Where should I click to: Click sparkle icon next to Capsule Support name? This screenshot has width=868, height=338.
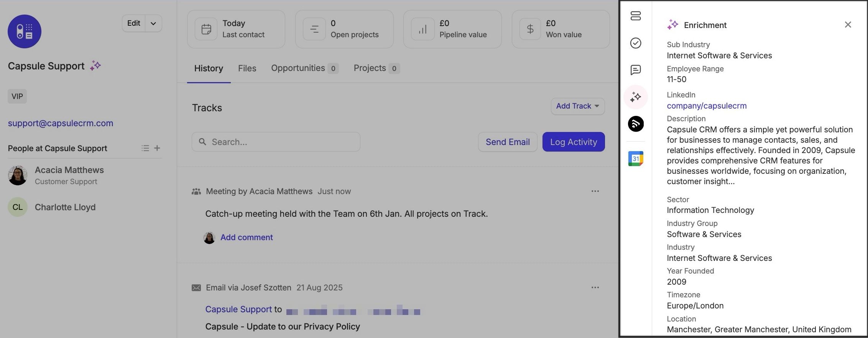95,66
